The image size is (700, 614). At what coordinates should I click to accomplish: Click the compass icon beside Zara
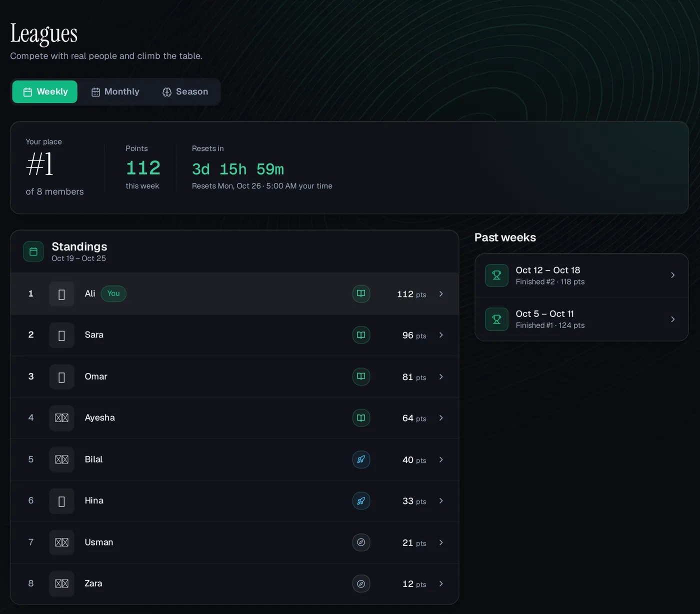coord(361,583)
